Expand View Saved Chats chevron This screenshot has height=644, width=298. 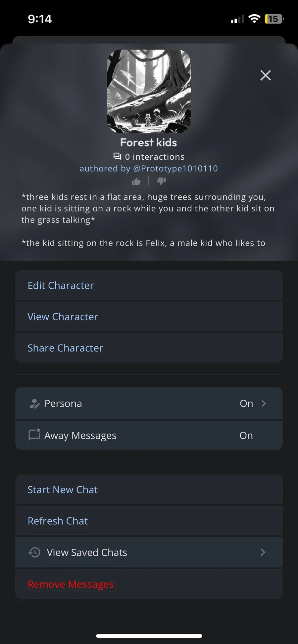point(263,552)
